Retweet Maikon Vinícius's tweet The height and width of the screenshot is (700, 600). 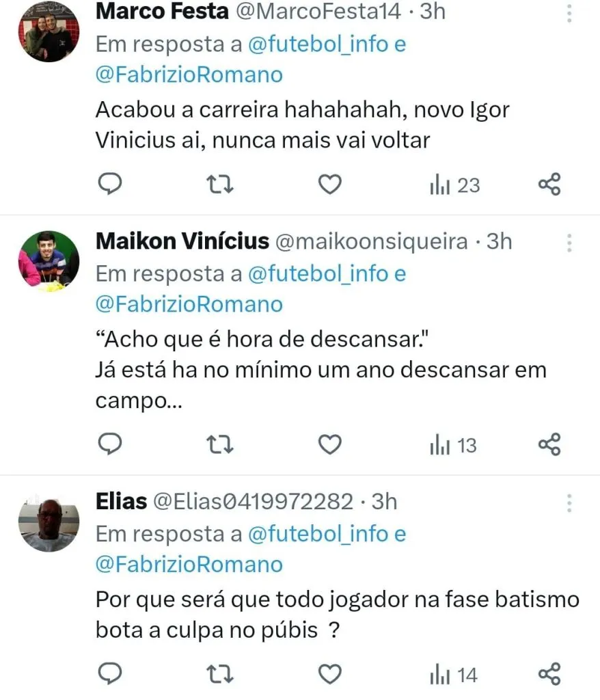(221, 446)
